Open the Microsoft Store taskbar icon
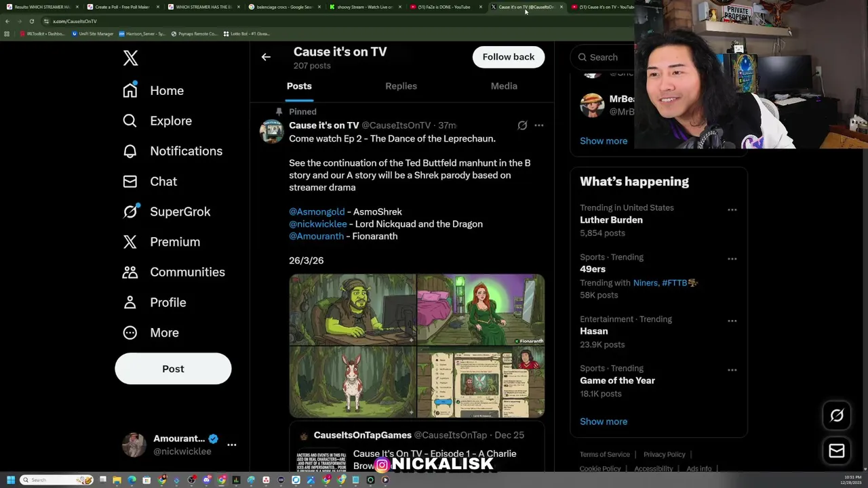The width and height of the screenshot is (868, 488). click(146, 480)
